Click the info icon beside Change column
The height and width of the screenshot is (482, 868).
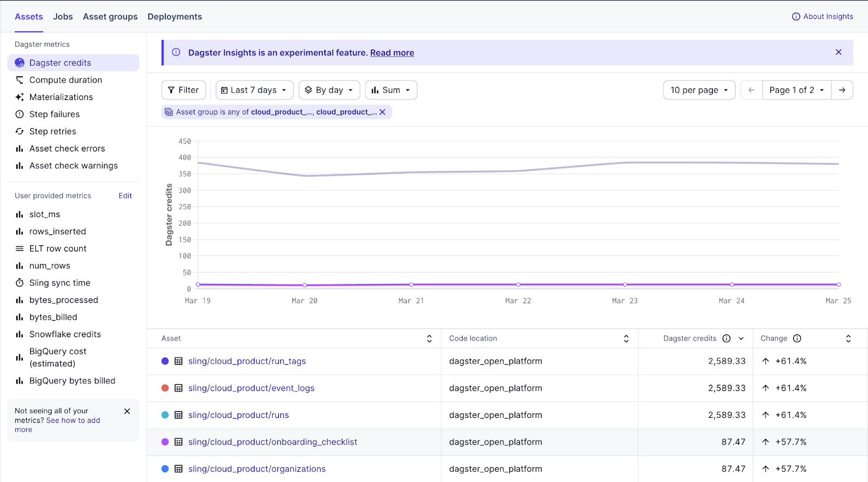pos(797,338)
